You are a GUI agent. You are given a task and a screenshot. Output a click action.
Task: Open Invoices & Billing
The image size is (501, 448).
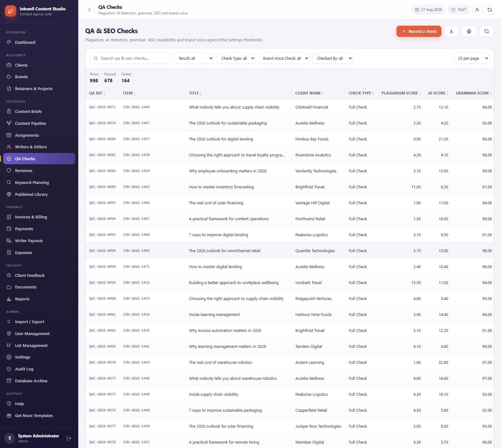[39, 217]
